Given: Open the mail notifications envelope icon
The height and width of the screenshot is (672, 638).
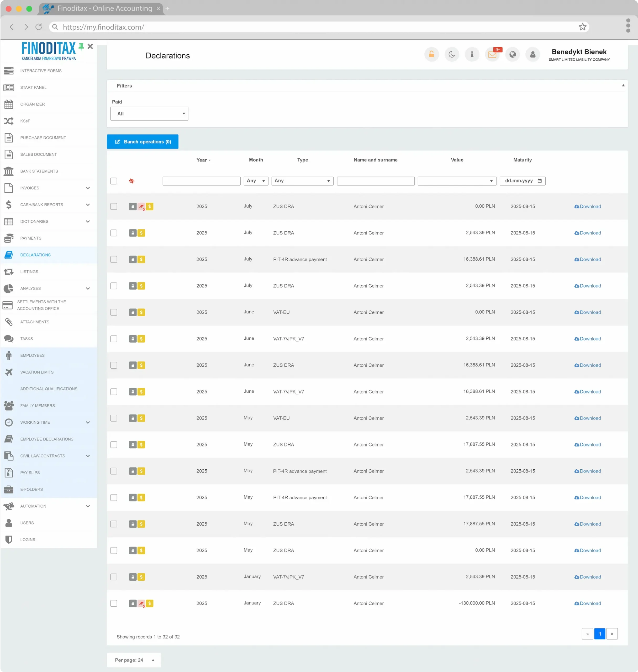Looking at the screenshot, I should click(x=492, y=54).
